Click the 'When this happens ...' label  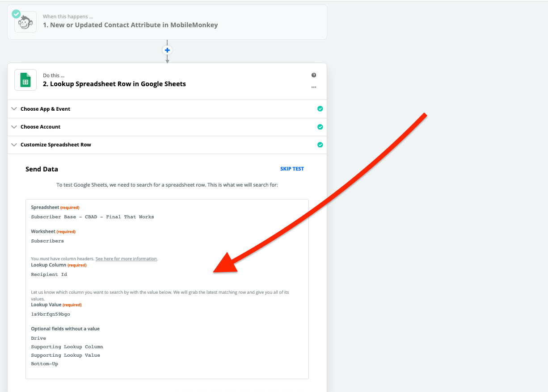[x=68, y=17]
